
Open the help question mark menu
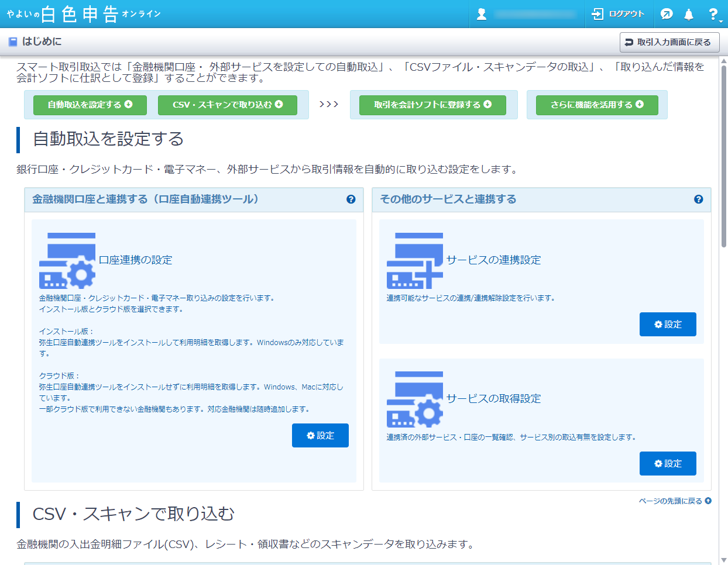tap(713, 14)
